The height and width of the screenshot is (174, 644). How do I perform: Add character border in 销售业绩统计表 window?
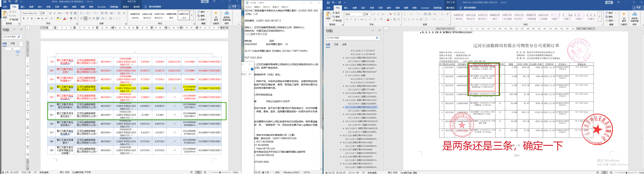point(75,13)
